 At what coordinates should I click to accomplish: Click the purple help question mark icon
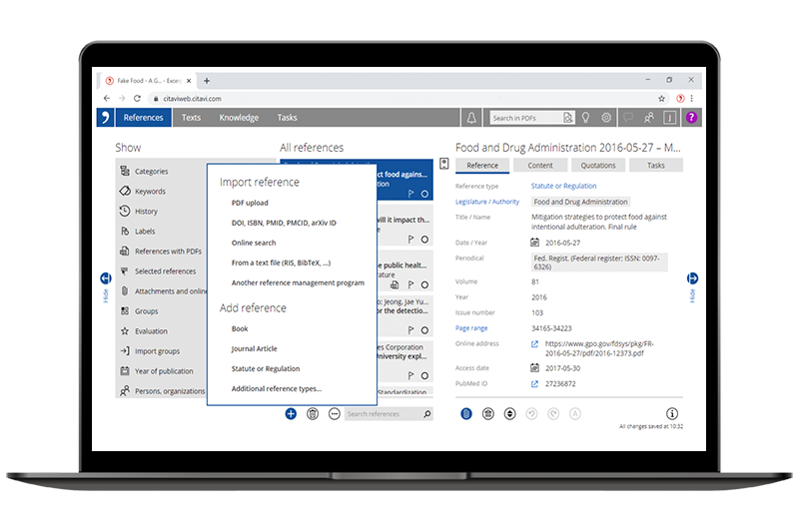[x=691, y=118]
